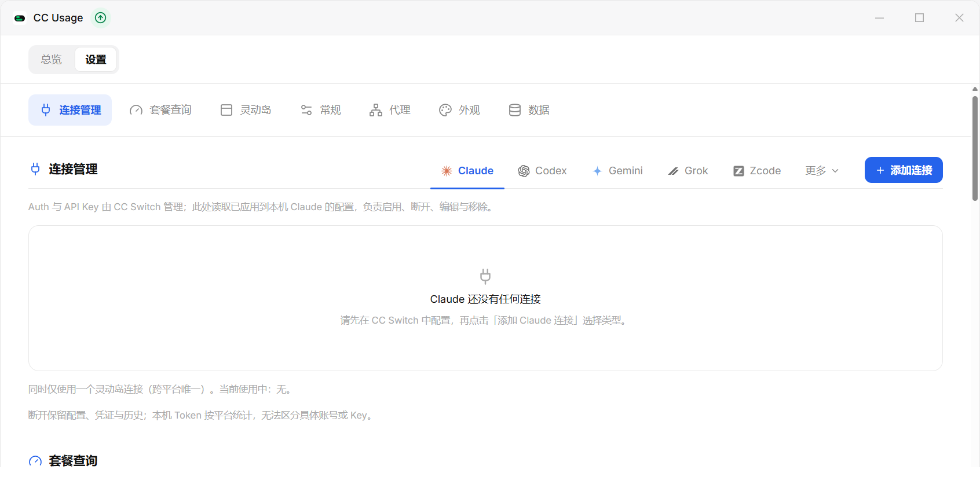Click the Gemini sparkle icon

[597, 171]
